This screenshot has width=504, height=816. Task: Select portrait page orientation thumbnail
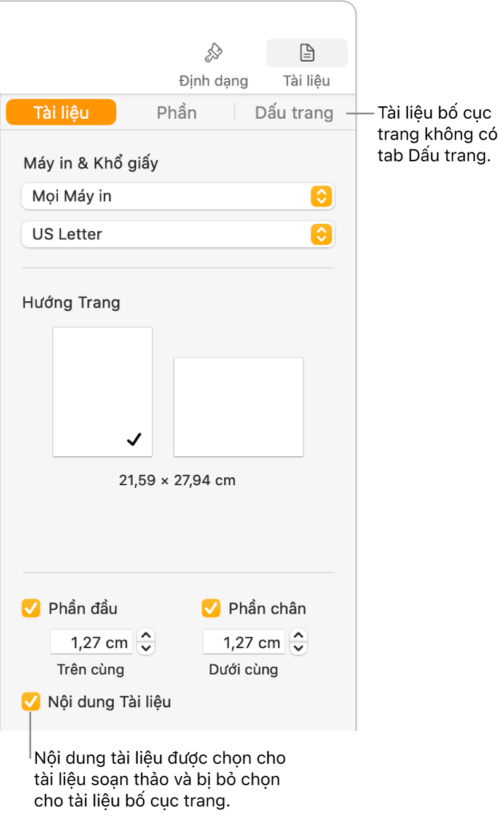[x=103, y=392]
